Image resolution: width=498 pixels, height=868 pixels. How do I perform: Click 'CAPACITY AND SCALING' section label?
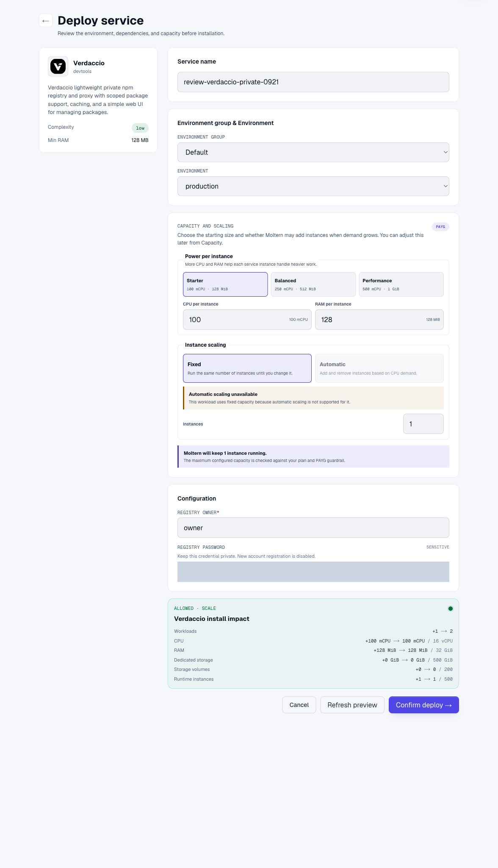click(205, 226)
